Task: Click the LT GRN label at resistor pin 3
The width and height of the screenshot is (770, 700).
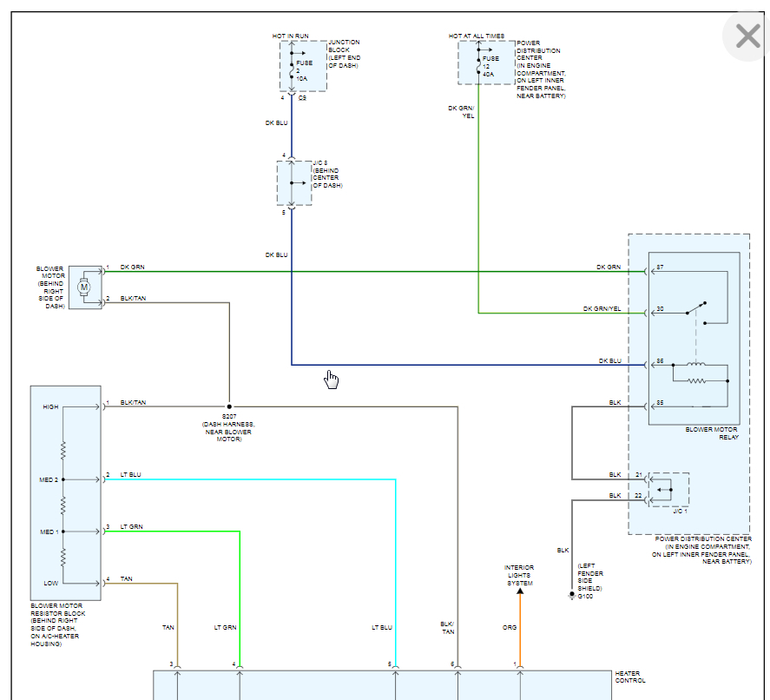Action: [x=132, y=526]
